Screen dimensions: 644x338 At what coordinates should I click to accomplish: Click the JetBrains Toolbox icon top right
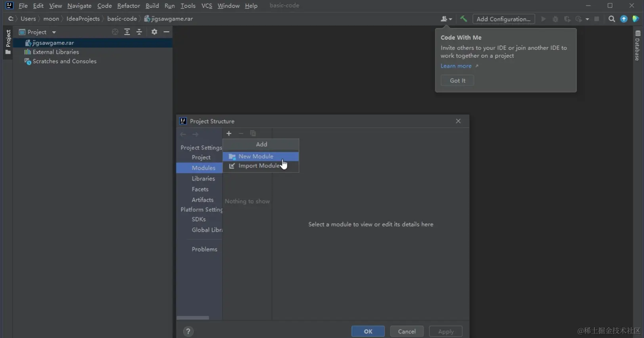tap(636, 19)
